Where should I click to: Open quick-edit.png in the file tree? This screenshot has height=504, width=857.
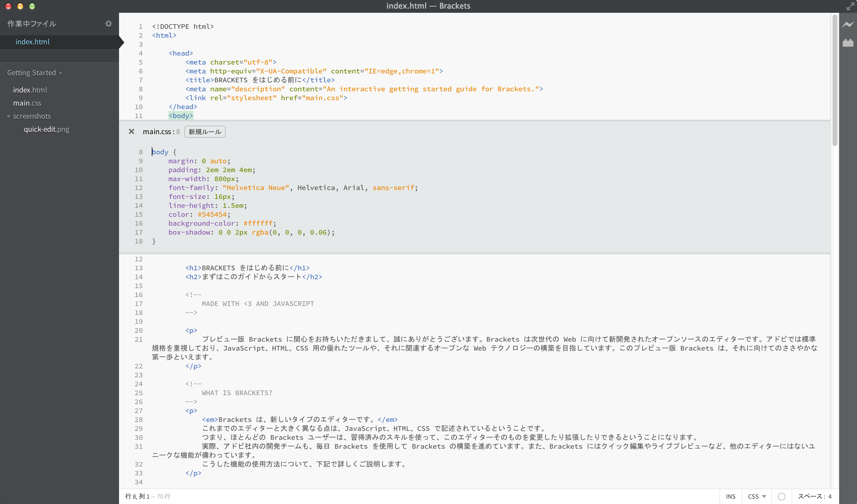click(46, 129)
